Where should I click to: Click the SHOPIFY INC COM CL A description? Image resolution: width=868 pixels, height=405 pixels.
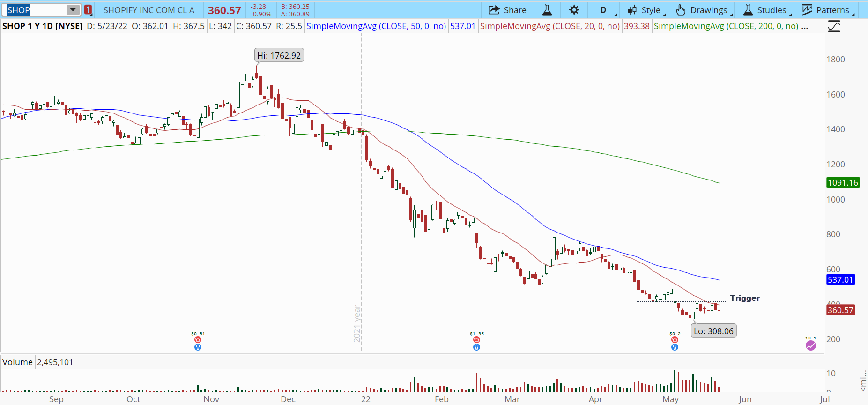149,10
